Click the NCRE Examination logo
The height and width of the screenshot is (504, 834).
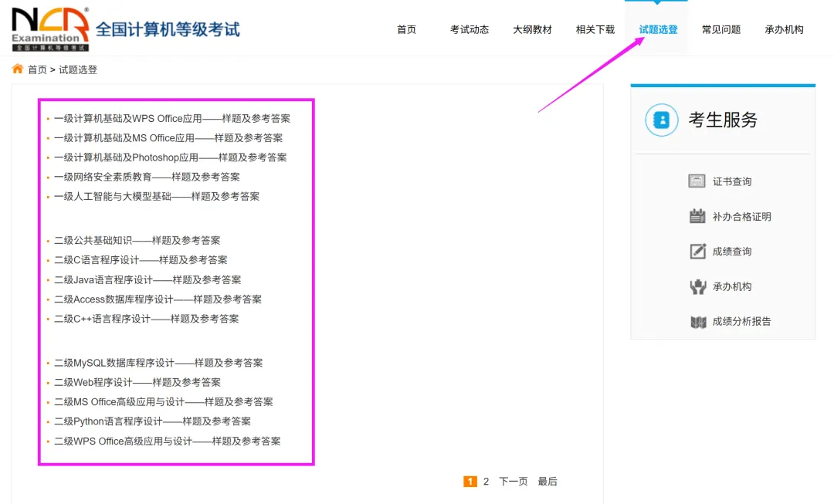click(x=50, y=29)
